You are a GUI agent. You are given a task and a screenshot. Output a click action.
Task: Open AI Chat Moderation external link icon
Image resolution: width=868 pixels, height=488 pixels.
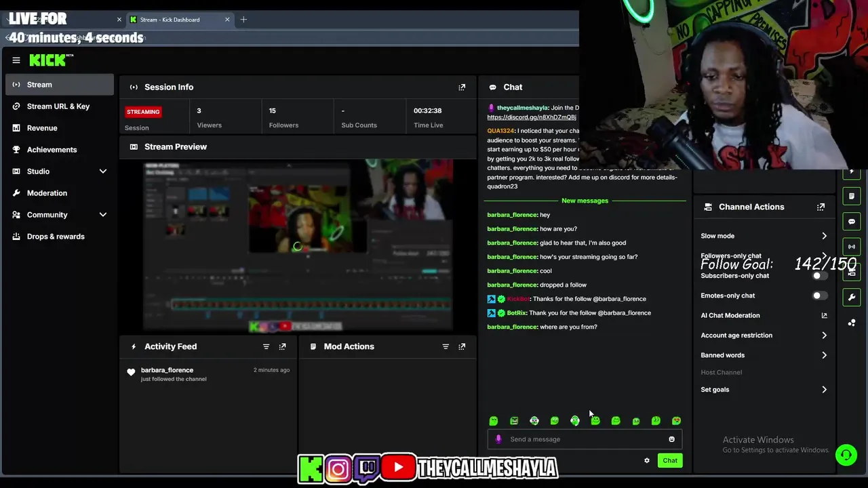coord(824,315)
